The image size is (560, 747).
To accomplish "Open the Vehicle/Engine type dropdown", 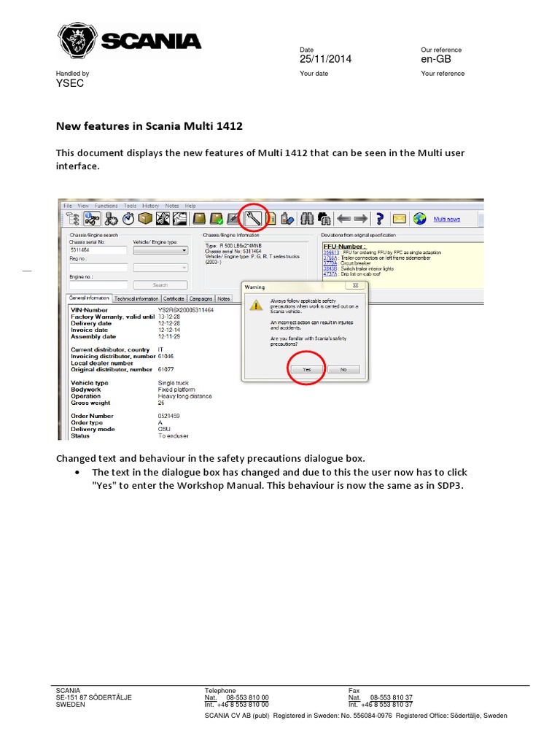I will point(160,250).
